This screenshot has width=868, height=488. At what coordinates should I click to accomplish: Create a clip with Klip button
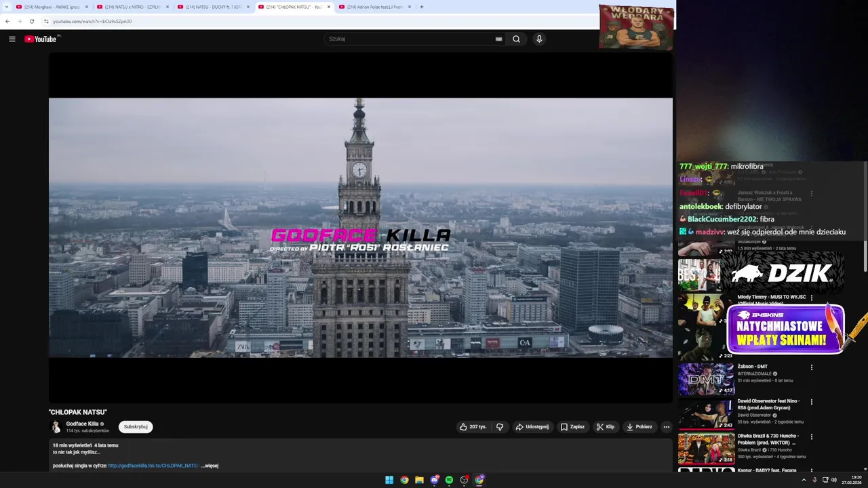606,427
